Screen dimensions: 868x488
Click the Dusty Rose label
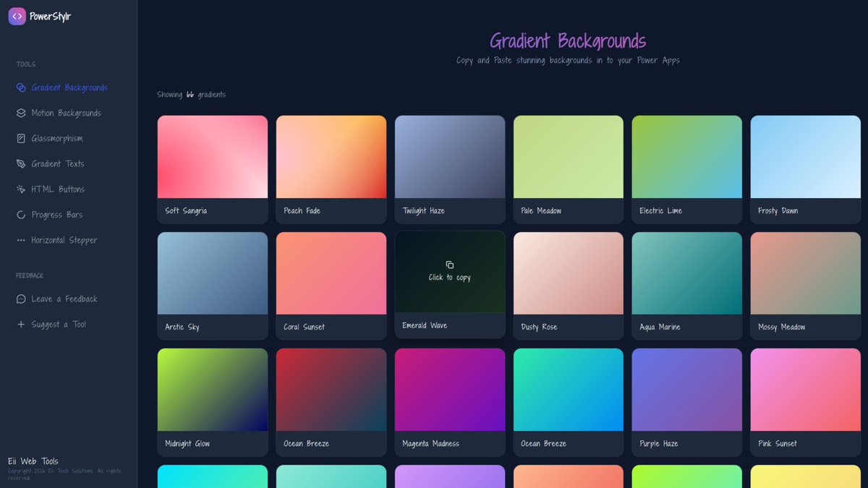tap(539, 328)
